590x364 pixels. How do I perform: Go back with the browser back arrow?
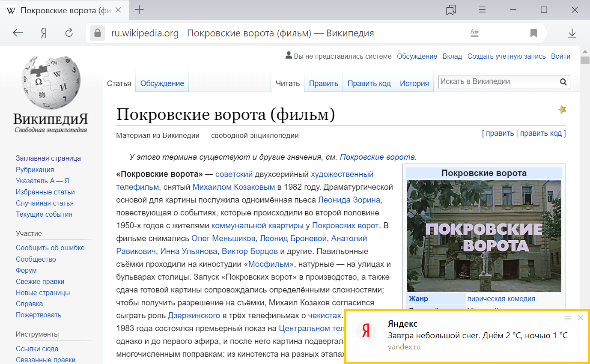18,33
